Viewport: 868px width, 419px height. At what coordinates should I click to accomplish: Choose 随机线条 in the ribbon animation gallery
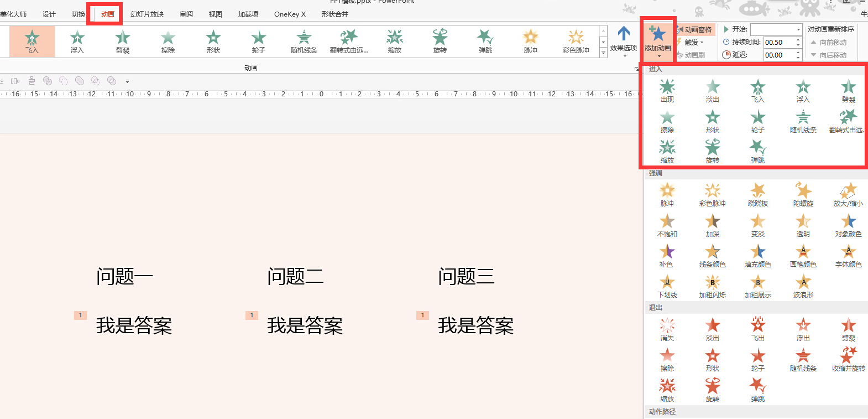304,42
